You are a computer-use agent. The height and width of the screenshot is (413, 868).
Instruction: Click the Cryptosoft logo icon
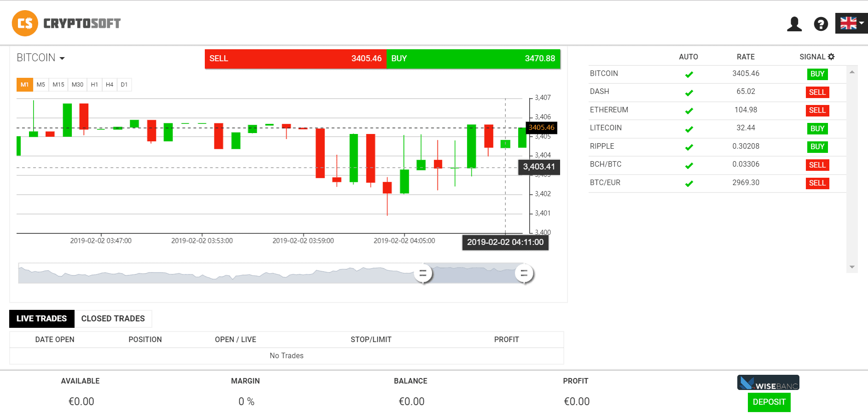coord(25,23)
